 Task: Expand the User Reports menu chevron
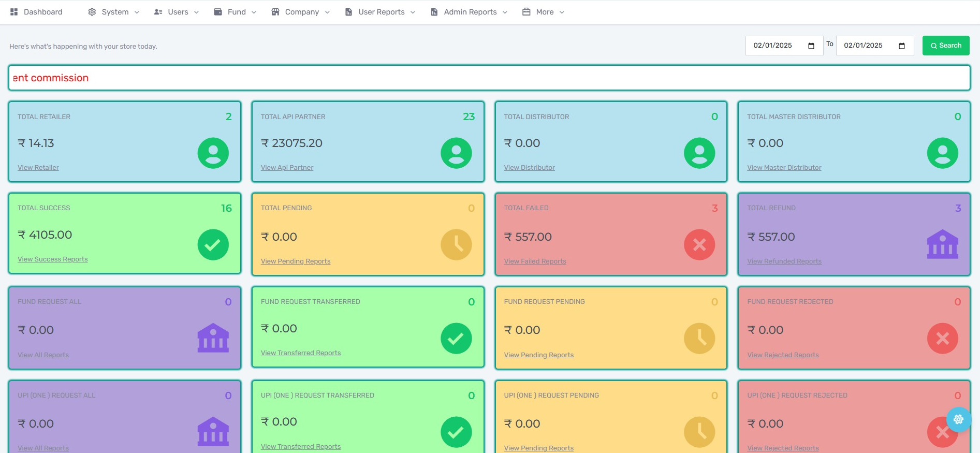413,12
